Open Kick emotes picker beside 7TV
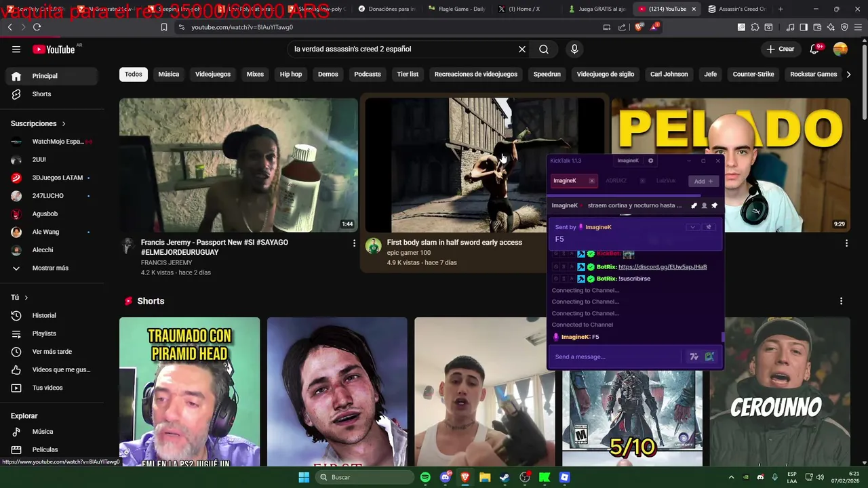This screenshot has width=868, height=488. point(709,357)
